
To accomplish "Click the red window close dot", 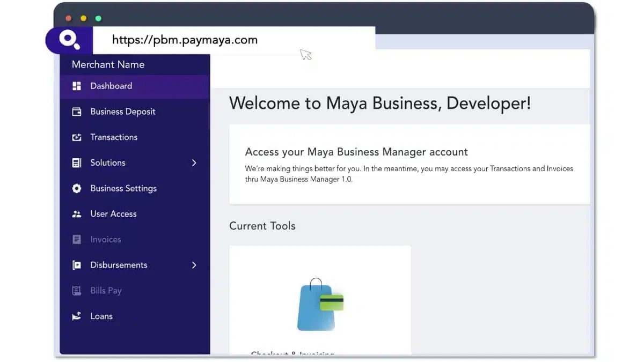I will click(69, 18).
